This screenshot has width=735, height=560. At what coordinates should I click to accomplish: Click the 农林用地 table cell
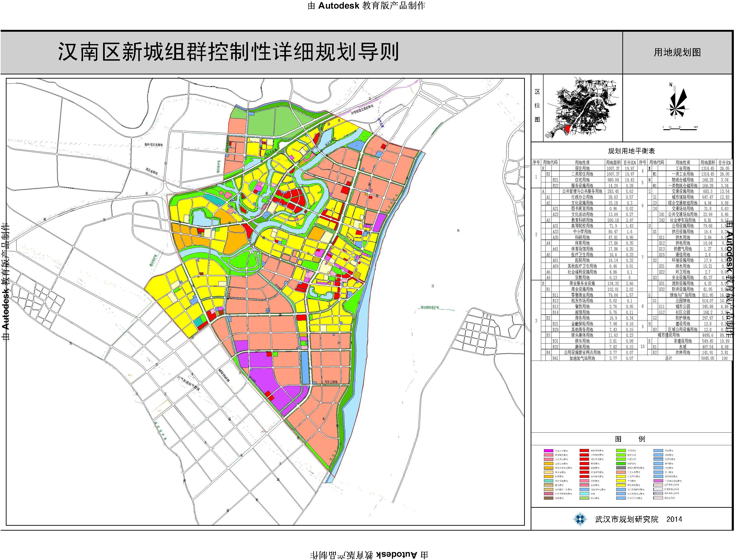click(x=683, y=352)
